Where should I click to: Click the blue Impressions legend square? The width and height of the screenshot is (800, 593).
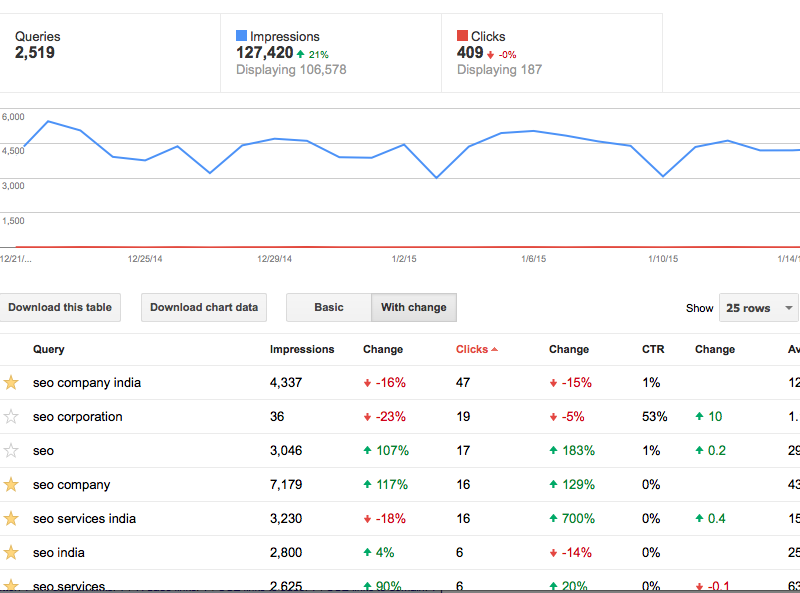point(242,37)
